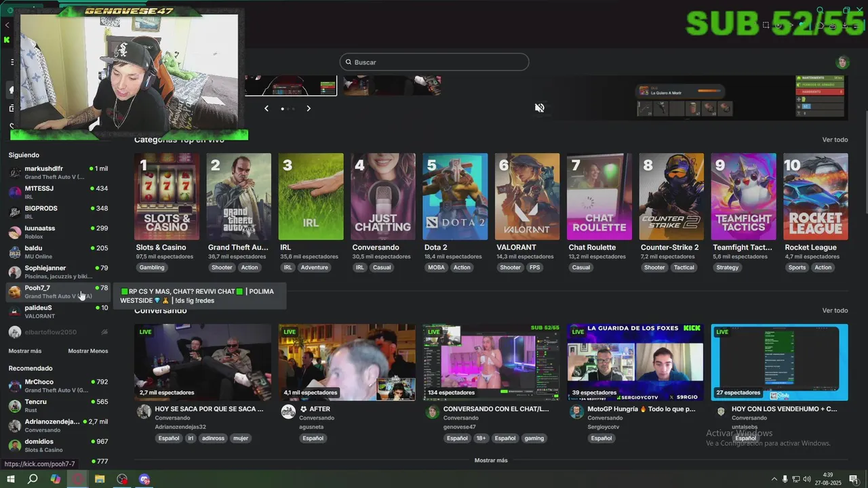Select the Sports tag under Rocket League
This screenshot has height=488, width=868.
pos(797,268)
